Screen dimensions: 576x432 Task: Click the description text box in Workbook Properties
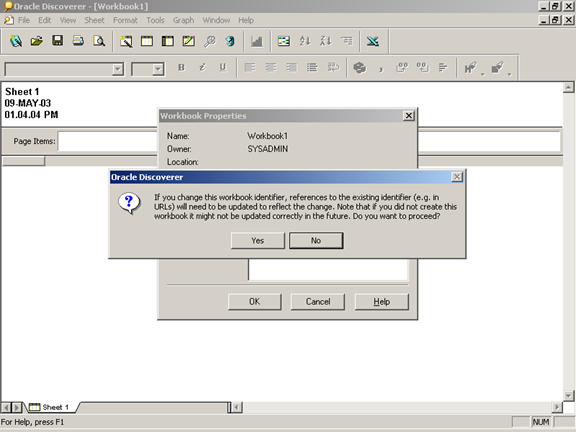point(328,270)
